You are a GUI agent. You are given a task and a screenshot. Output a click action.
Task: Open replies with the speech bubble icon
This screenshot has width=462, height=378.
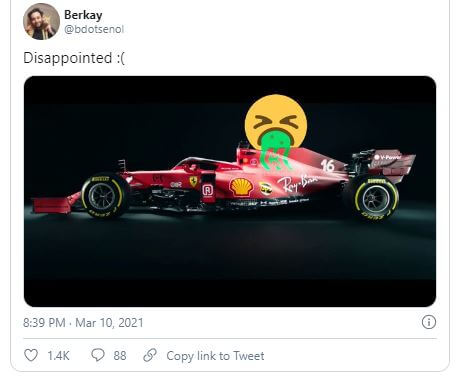[x=98, y=355]
